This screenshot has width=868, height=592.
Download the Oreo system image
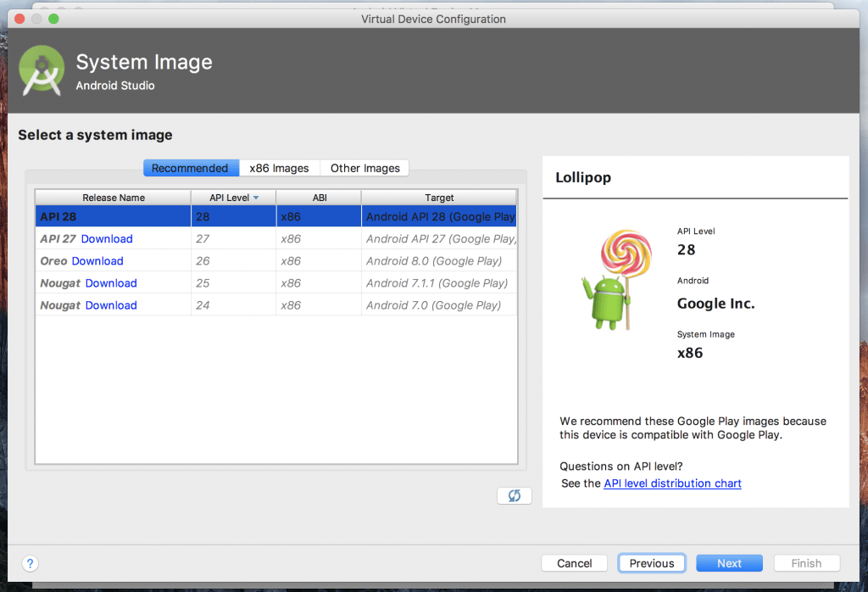coord(97,261)
